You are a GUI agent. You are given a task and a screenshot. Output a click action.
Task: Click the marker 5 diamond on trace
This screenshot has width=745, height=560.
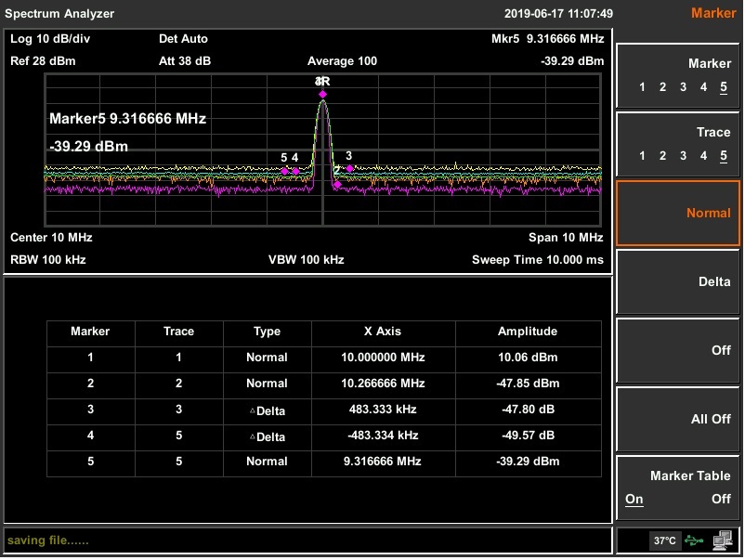tap(285, 171)
